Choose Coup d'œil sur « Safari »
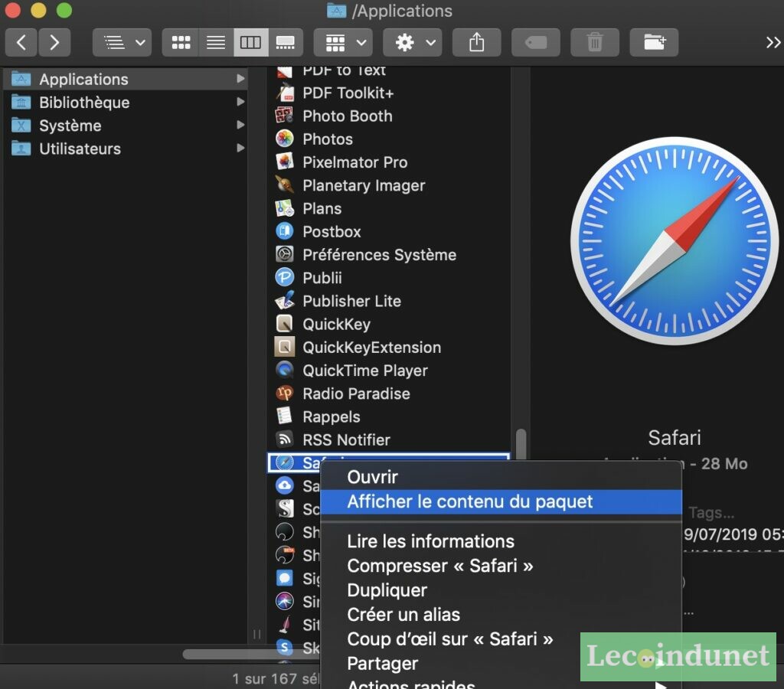784x689 pixels. pos(501,639)
